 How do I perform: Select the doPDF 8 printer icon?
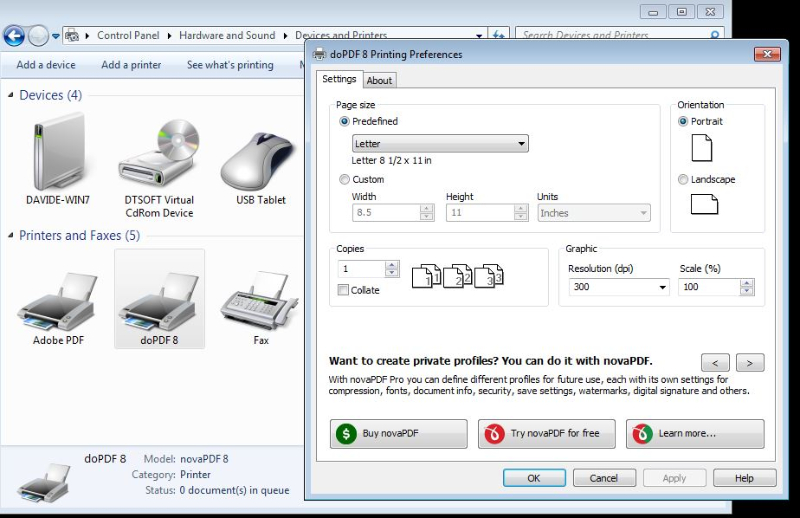[x=159, y=299]
